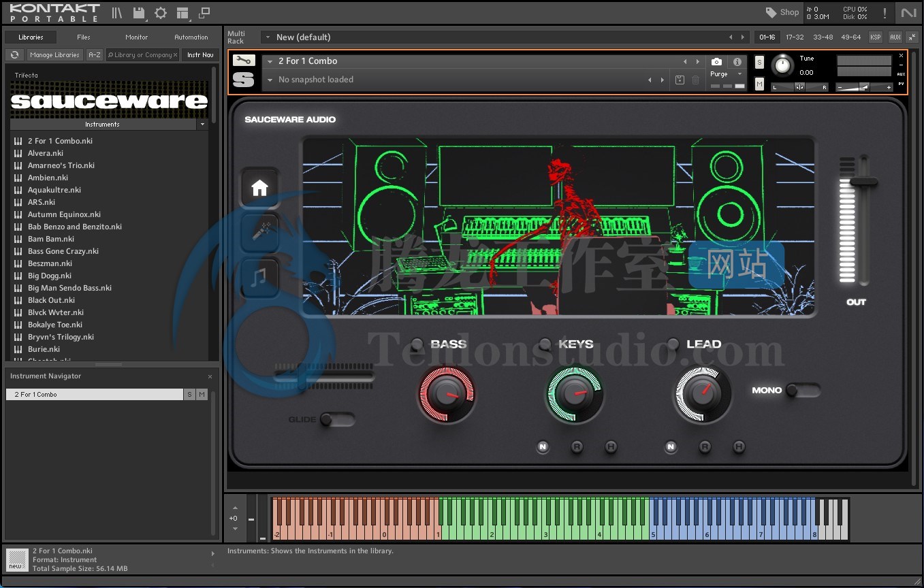Open instrument edit wrench icon
This screenshot has width=924, height=588.
click(244, 61)
